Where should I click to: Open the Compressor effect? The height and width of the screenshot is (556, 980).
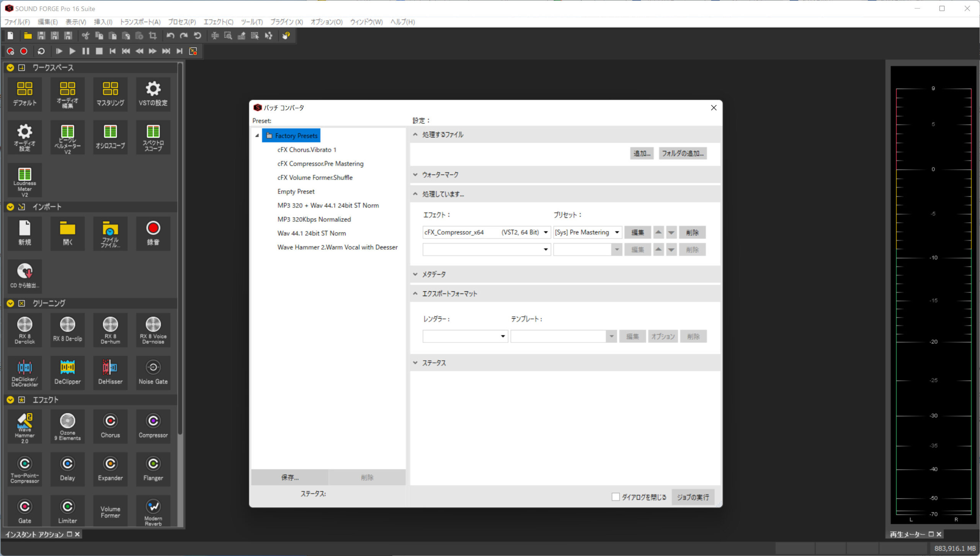click(x=153, y=427)
